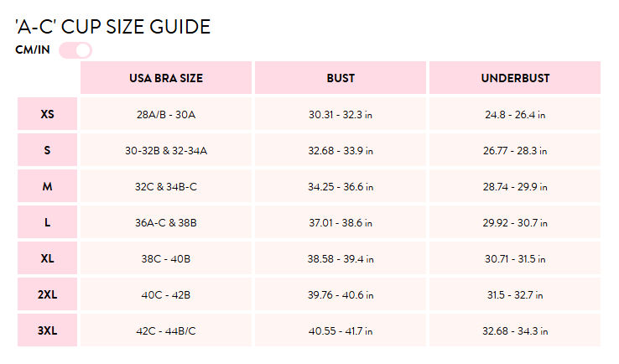Click the 32.68 - 34.3 in underbust cell
This screenshot has width=619, height=364.
pos(515,330)
